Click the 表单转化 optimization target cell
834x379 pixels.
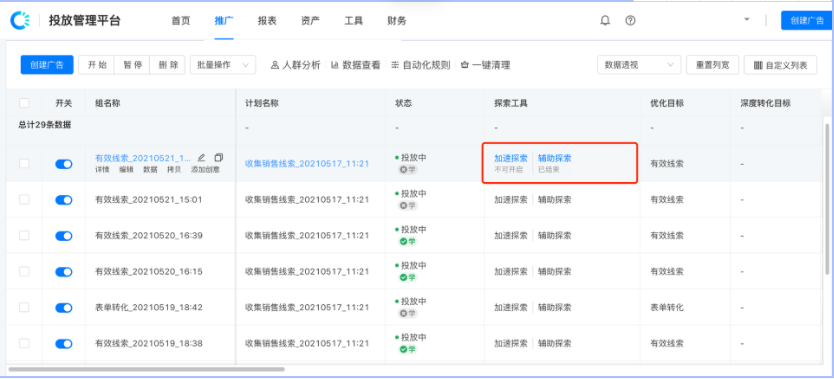pyautogui.click(x=667, y=307)
